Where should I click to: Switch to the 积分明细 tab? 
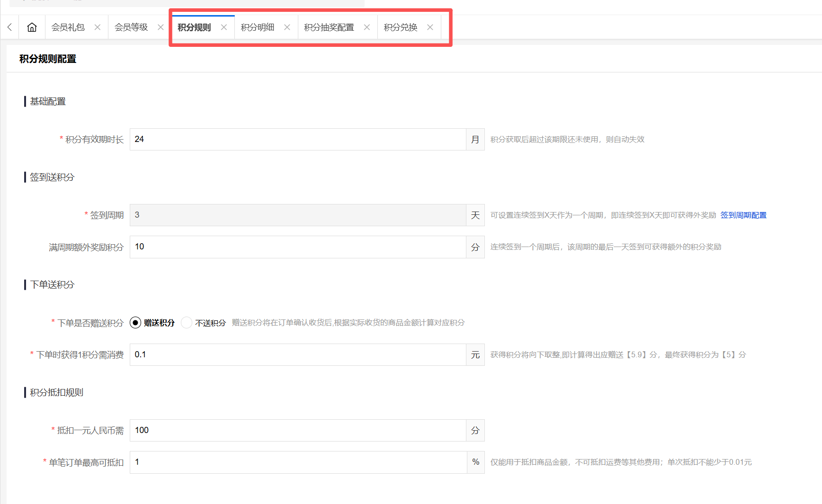(258, 27)
